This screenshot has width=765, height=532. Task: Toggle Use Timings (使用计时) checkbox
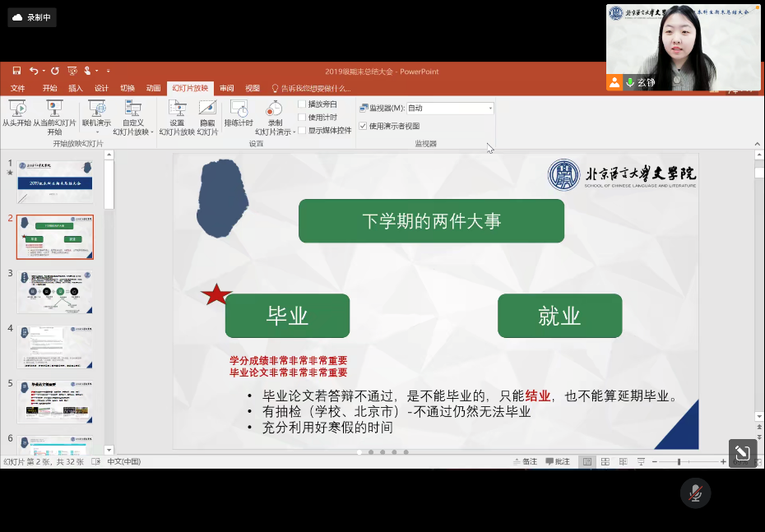(302, 117)
